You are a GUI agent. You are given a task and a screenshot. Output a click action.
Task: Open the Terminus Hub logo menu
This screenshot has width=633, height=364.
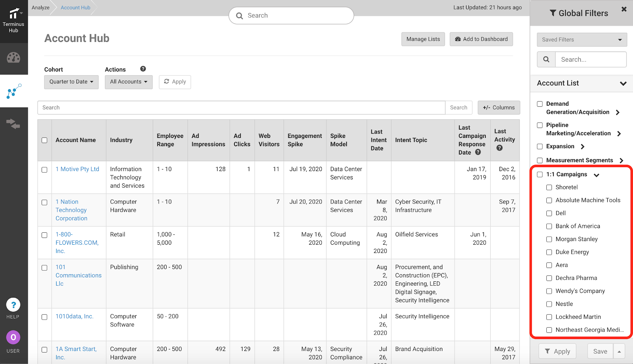click(x=14, y=20)
